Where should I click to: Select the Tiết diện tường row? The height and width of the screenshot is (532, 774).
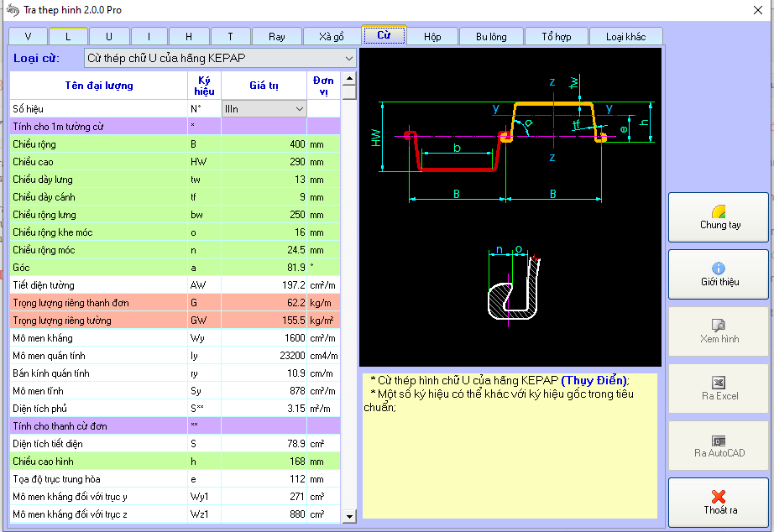coord(175,285)
